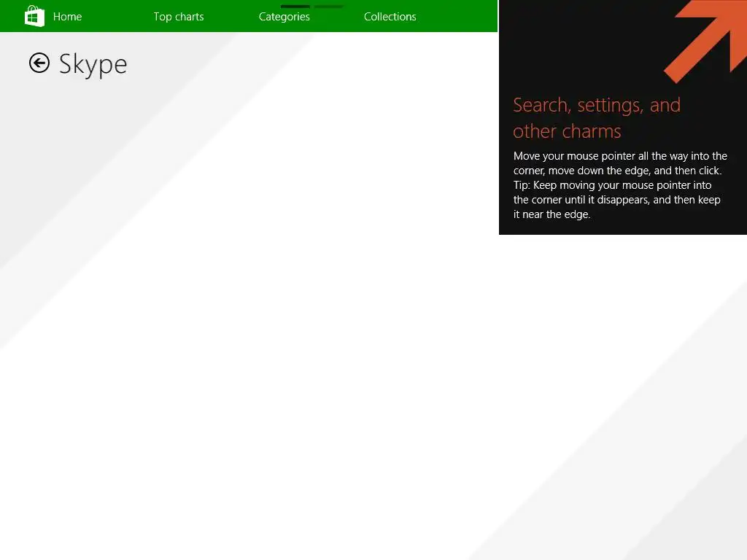Click the Windows Store bag icon

[x=34, y=16]
